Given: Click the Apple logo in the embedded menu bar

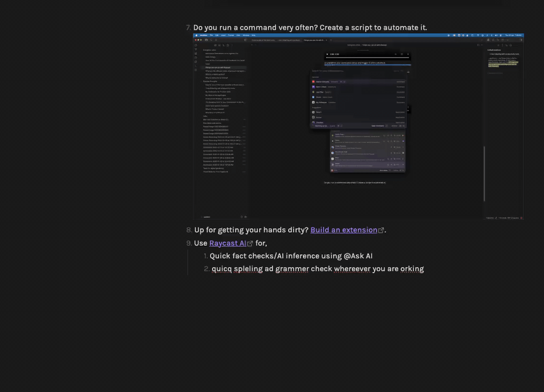Looking at the screenshot, I should pyautogui.click(x=196, y=35).
